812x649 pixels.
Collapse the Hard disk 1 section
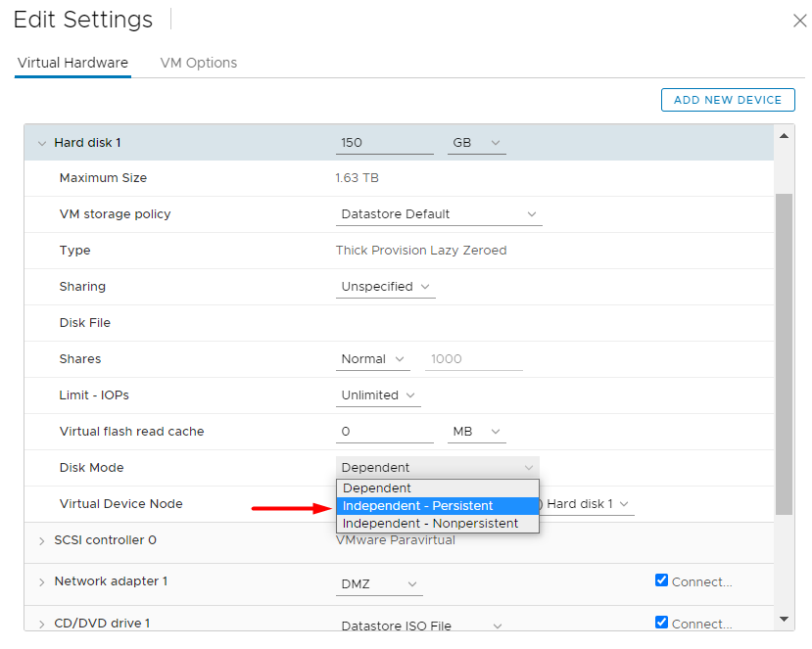[42, 143]
